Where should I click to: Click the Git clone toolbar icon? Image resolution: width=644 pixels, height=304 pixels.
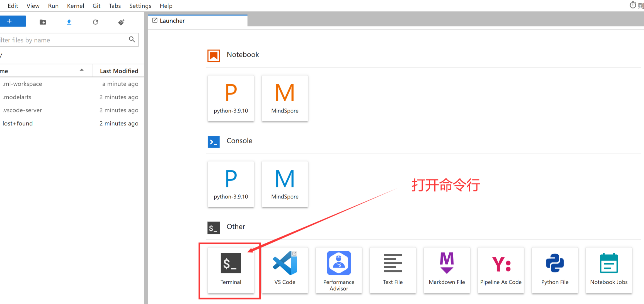coord(121,22)
